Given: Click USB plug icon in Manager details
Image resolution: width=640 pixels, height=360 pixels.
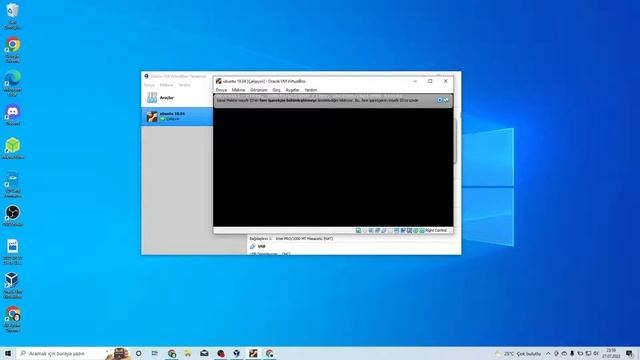Looking at the screenshot, I should click(x=252, y=247).
